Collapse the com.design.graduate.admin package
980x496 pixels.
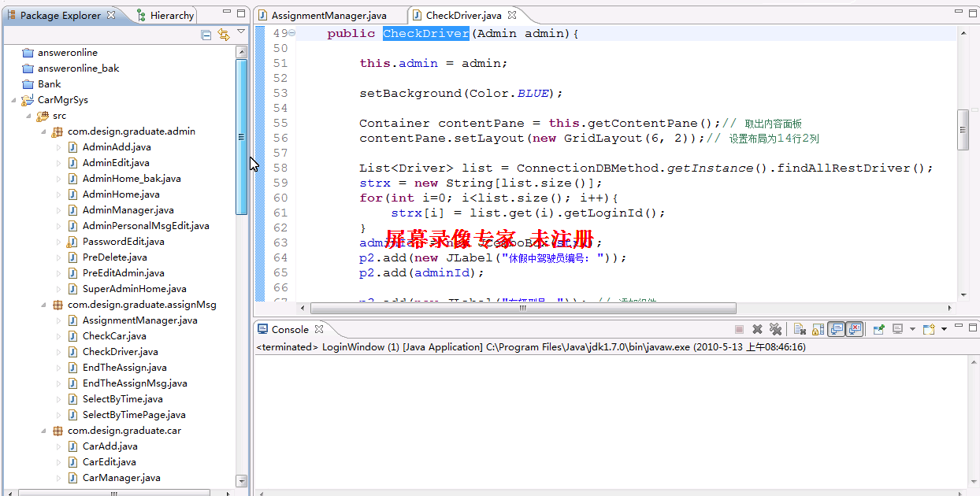point(43,131)
